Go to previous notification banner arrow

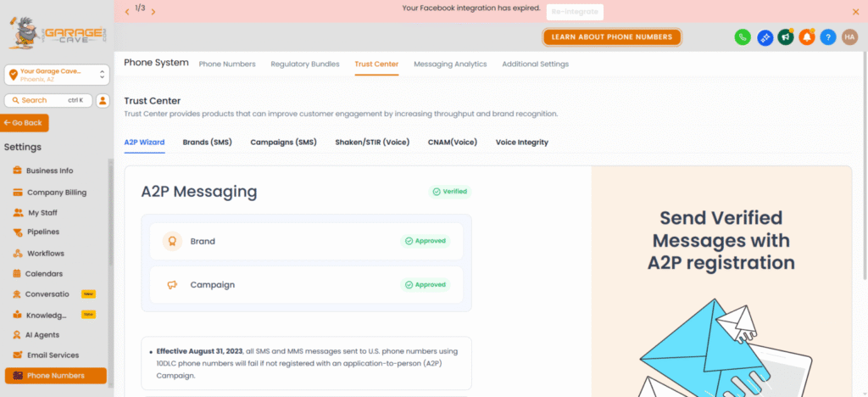pos(127,11)
